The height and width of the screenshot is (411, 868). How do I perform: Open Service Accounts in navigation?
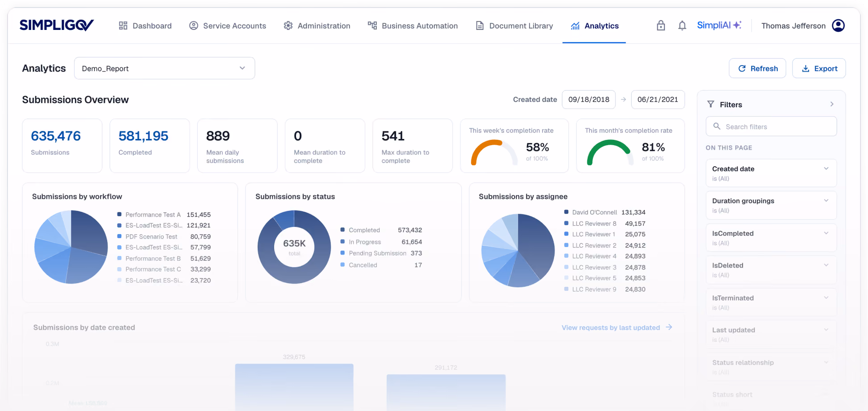click(227, 25)
